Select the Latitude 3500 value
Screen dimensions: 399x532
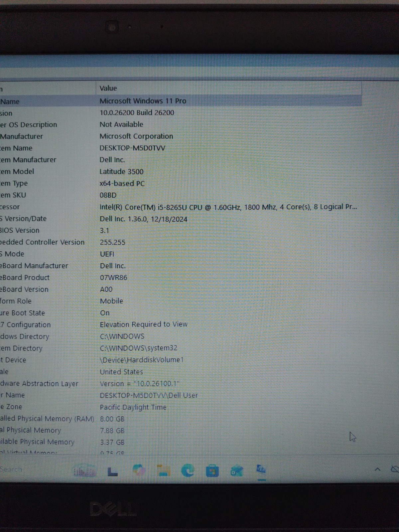122,172
